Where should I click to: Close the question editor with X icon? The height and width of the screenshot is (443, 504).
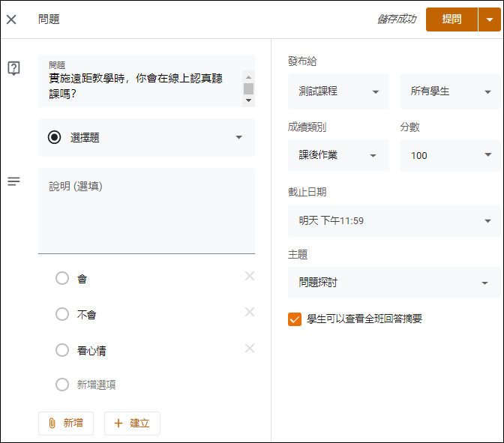coord(11,19)
